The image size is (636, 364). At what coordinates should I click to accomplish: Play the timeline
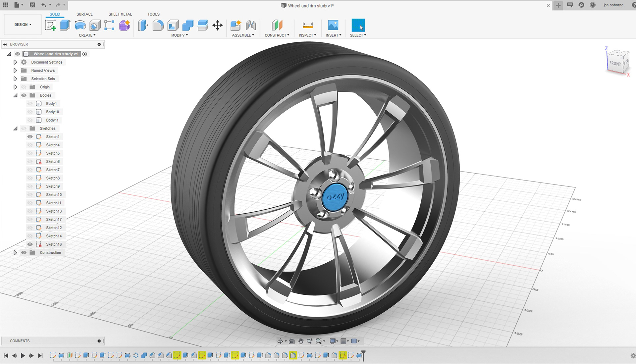coord(23,356)
